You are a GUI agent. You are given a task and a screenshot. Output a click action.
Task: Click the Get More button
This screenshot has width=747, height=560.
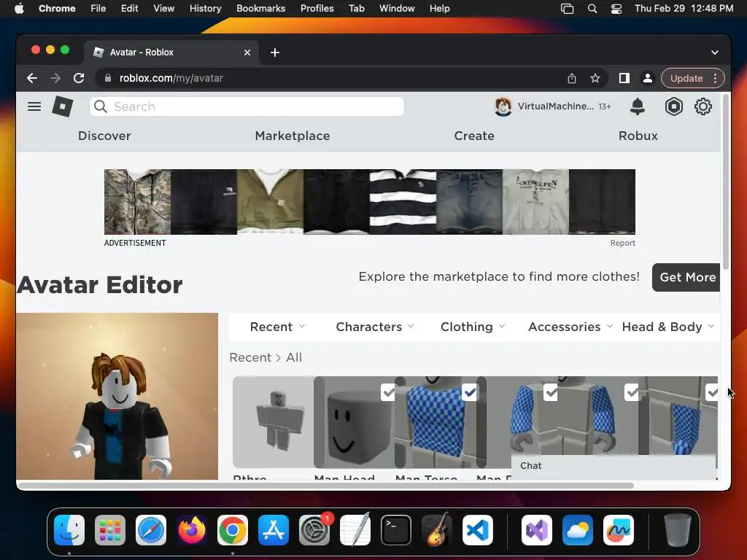pyautogui.click(x=686, y=277)
